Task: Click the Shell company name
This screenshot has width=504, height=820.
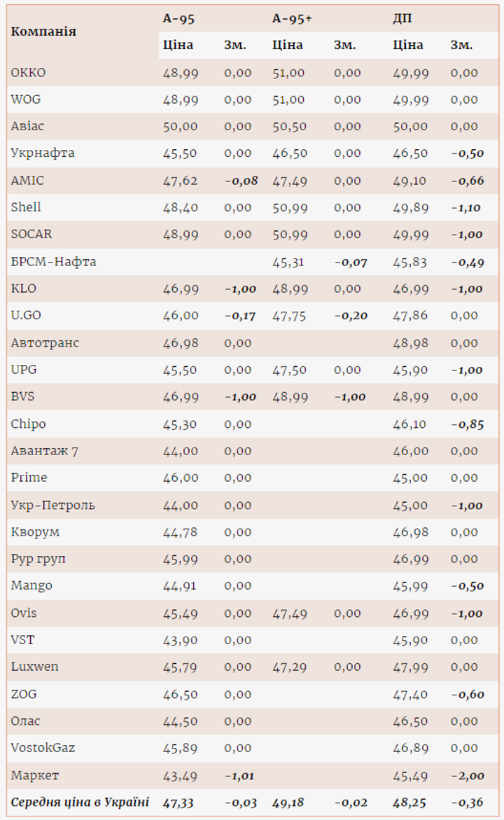Action: pos(26,207)
